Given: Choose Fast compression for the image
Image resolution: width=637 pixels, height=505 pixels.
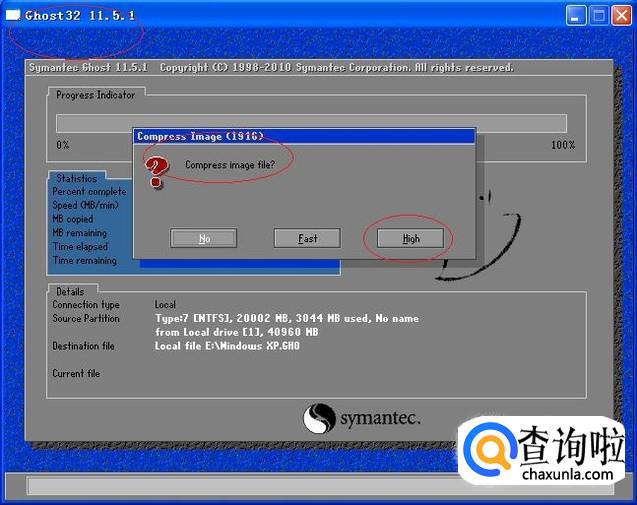Looking at the screenshot, I should pyautogui.click(x=307, y=238).
